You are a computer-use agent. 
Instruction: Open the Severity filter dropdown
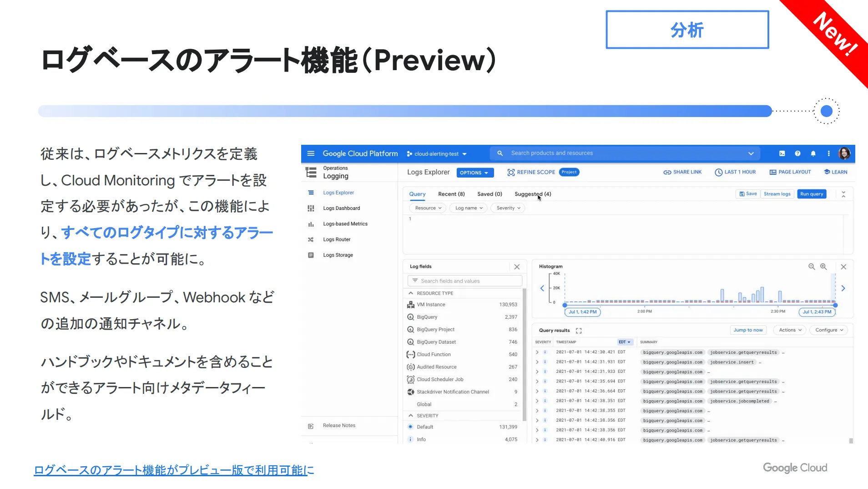(x=508, y=208)
